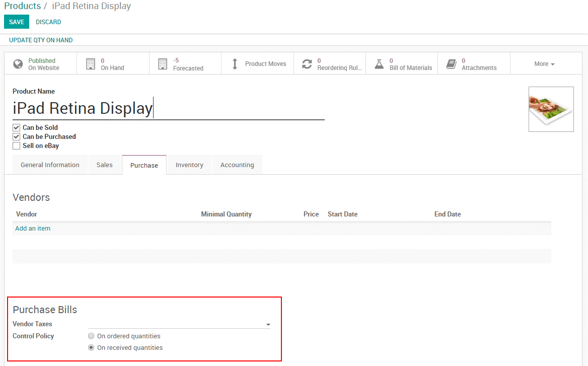Click Add an item in Vendors
Image resolution: width=588 pixels, height=366 pixels.
(x=33, y=229)
